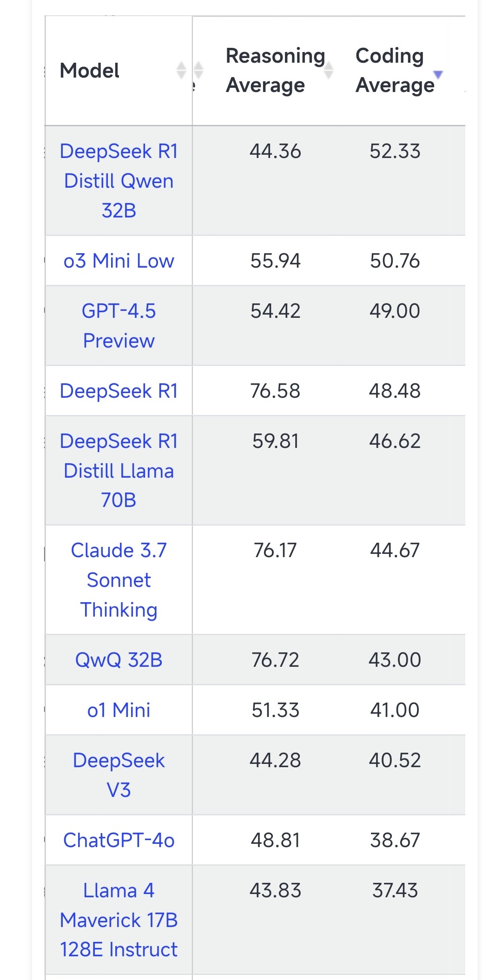Image resolution: width=502 pixels, height=980 pixels.
Task: Open DeepSeek R1 Distill Llama 70B link
Action: [119, 471]
